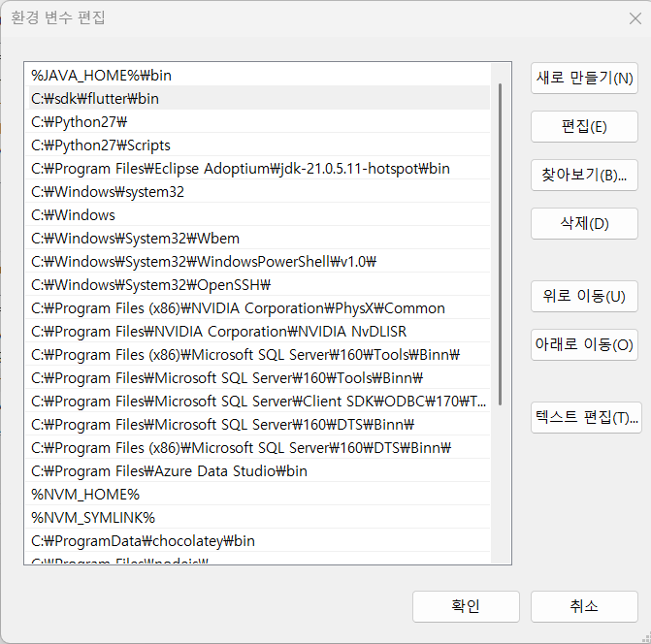Screen dimensions: 651x644
Task: Select the %NVM_SYMLINK% entry
Action: 258,517
